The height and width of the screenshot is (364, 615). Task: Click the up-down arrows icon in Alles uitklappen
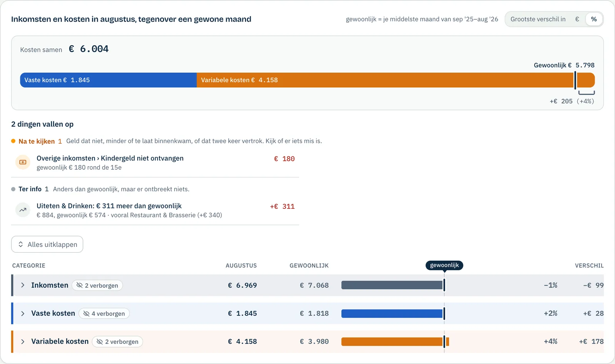[x=21, y=244]
